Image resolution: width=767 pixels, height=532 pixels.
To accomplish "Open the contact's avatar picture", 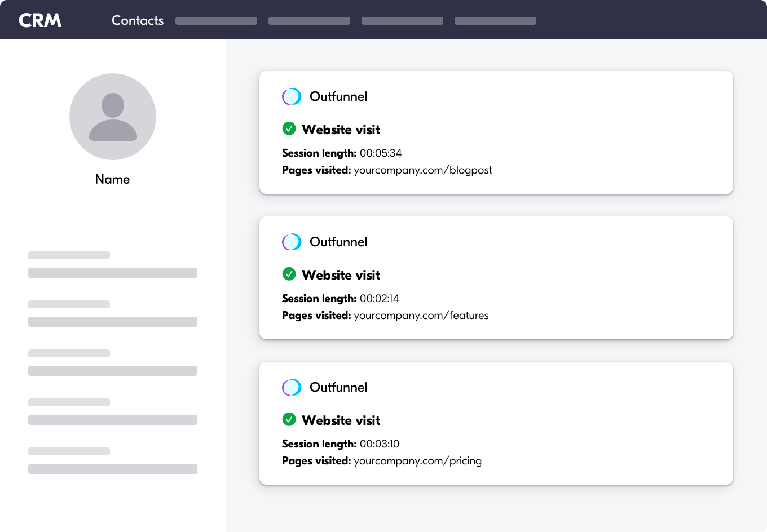I will [x=112, y=116].
